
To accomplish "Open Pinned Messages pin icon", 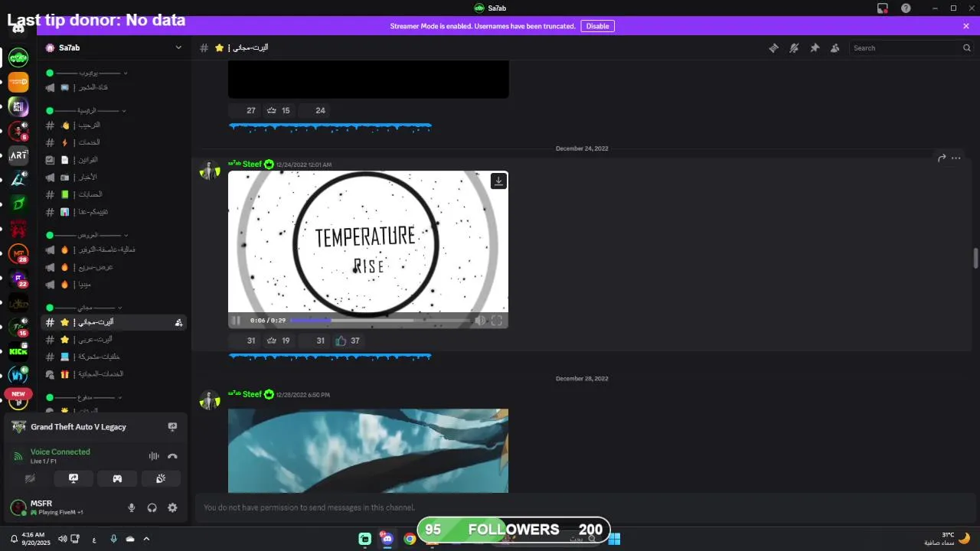I will (815, 47).
